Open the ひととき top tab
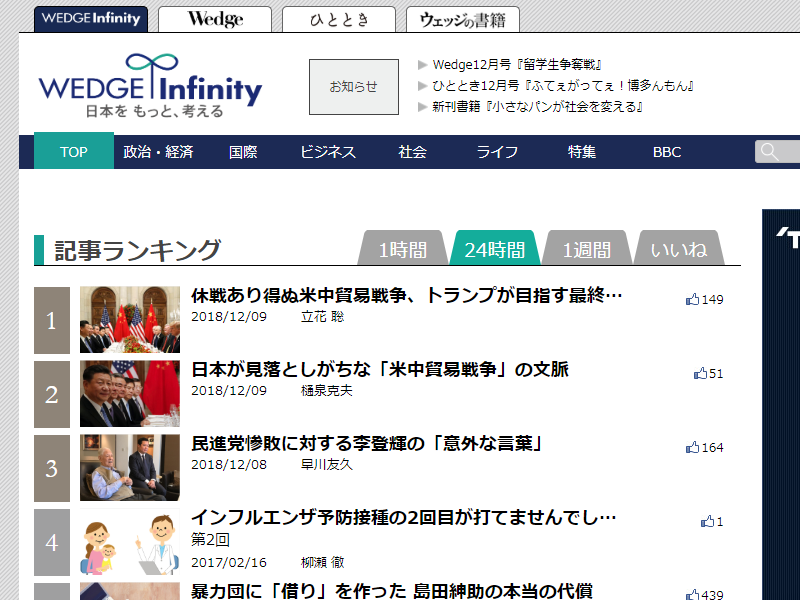This screenshot has width=800, height=600. click(x=338, y=19)
